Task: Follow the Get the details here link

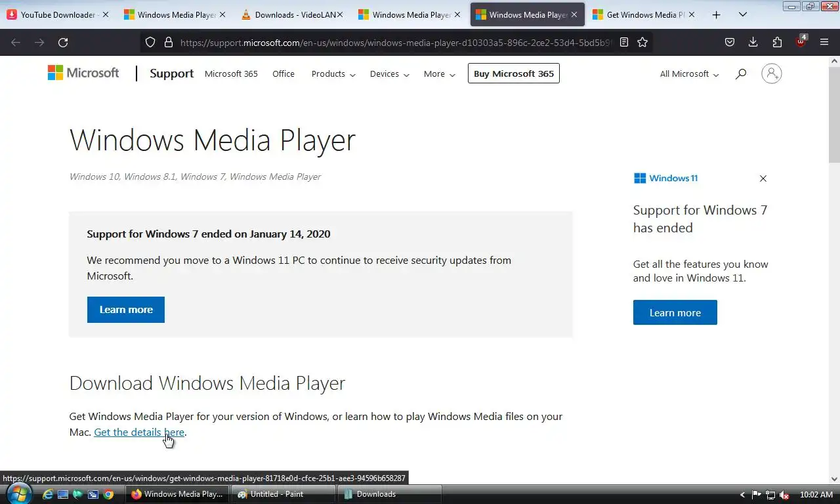Action: pyautogui.click(x=139, y=432)
